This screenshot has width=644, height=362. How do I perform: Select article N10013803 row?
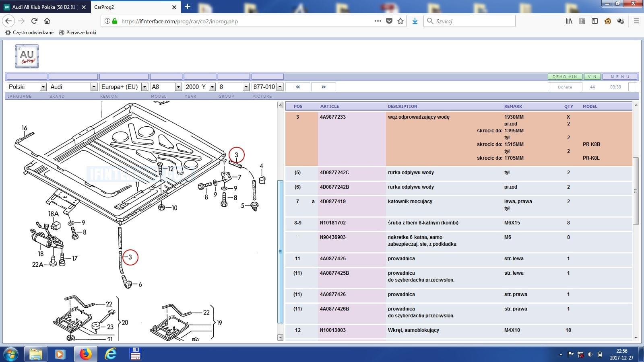tap(458, 331)
